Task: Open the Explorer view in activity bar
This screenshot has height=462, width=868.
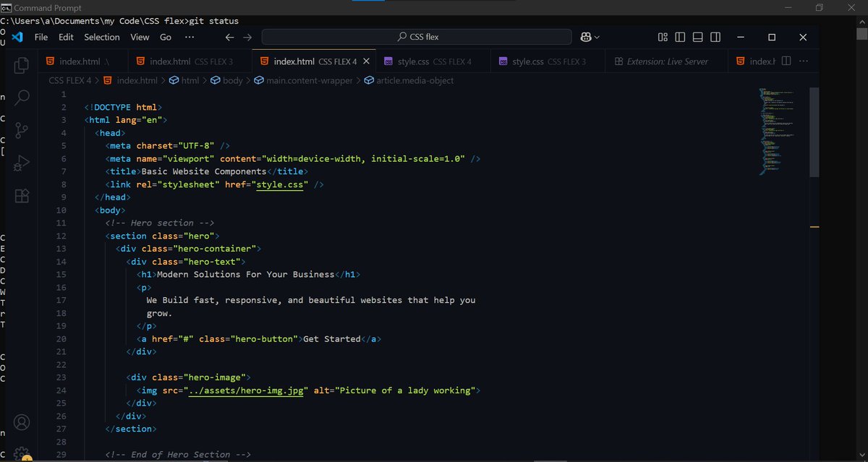Action: [x=22, y=64]
